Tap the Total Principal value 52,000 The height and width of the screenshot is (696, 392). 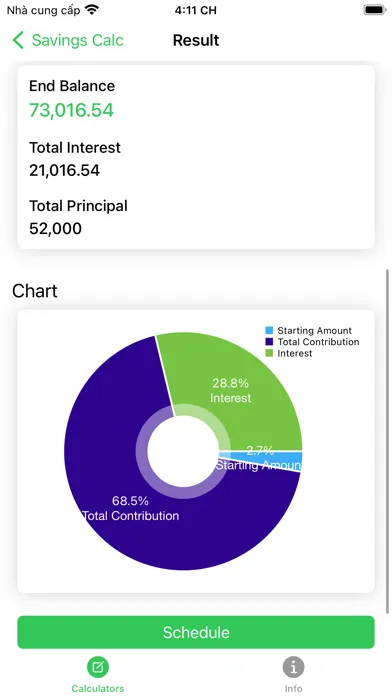pyautogui.click(x=55, y=229)
